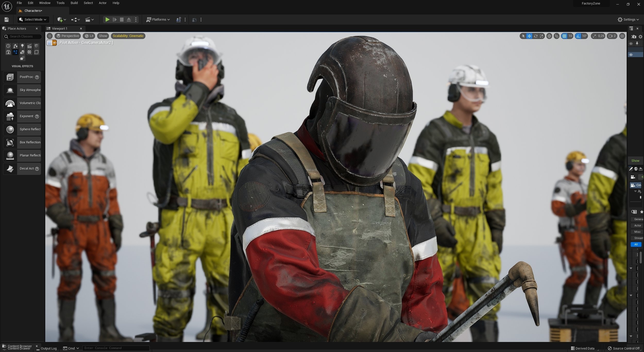Activate the Translate move tool

pos(529,36)
